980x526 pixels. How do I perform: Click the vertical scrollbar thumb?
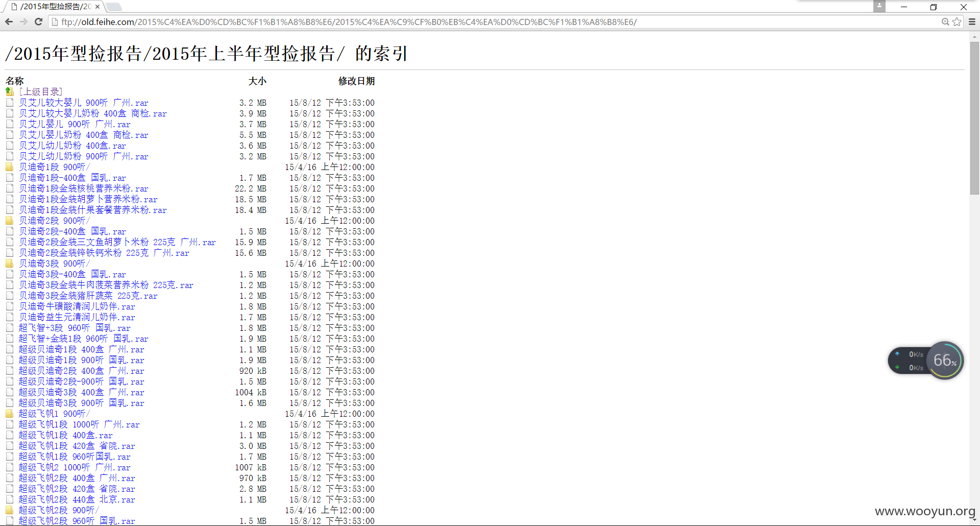(x=974, y=118)
